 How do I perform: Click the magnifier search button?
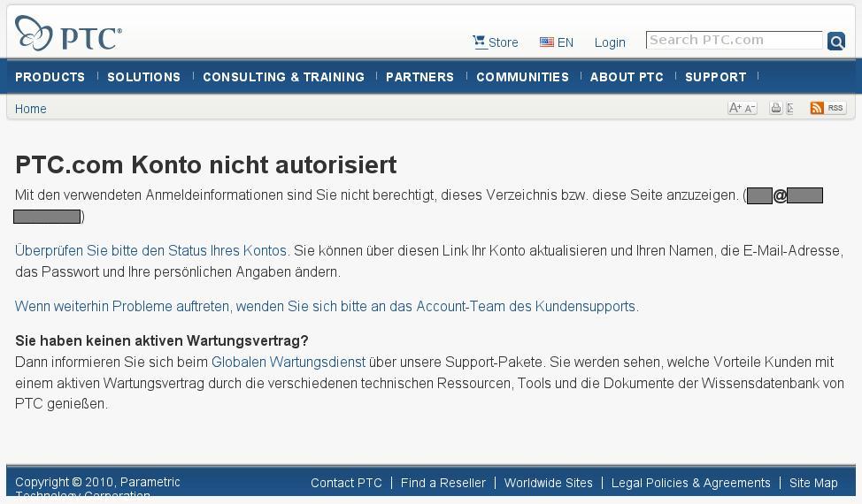(836, 41)
